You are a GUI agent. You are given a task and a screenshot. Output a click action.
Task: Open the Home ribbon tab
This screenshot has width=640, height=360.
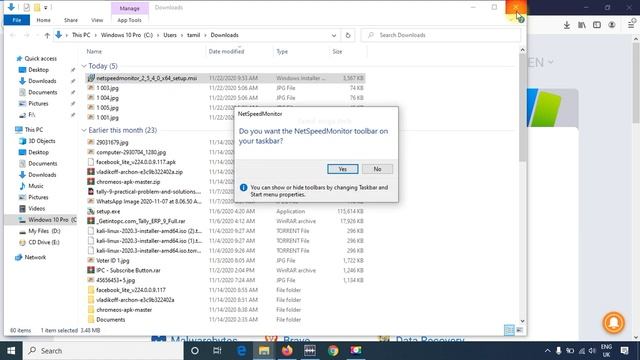[43, 20]
